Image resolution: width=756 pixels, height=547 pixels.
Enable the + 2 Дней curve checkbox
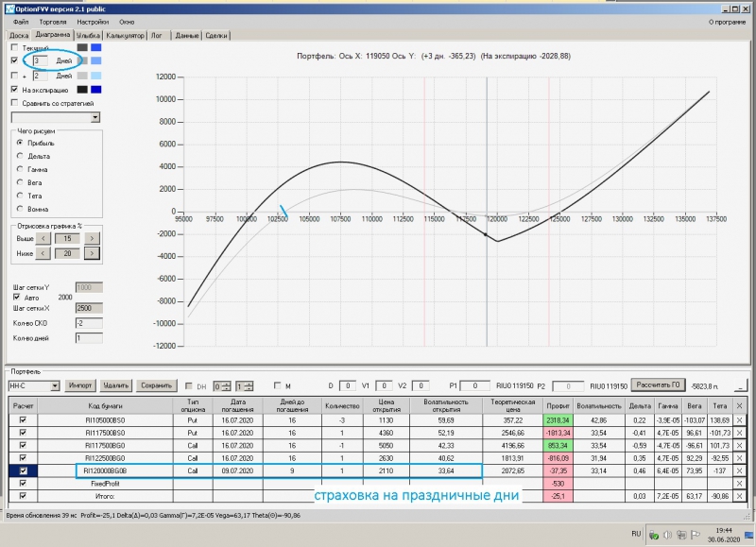pos(14,76)
